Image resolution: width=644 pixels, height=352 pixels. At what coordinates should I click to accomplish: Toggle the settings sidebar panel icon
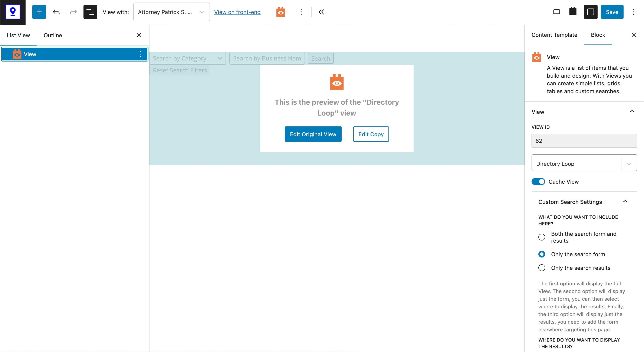click(590, 12)
